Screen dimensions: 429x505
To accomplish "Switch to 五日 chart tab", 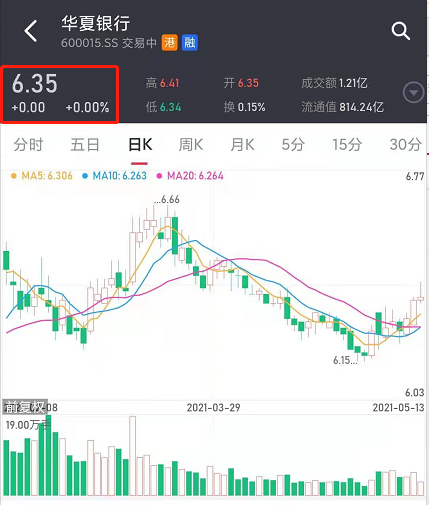I will (x=85, y=145).
